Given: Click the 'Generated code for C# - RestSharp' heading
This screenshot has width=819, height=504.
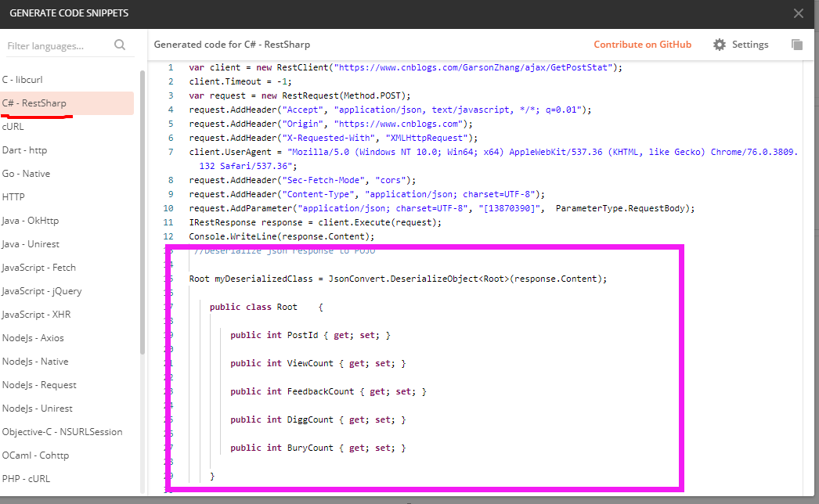Looking at the screenshot, I should pos(232,45).
